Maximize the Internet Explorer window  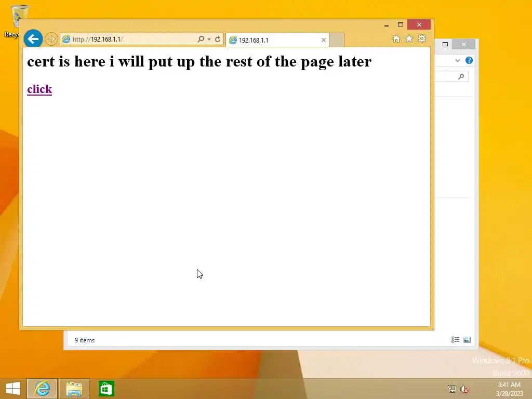tap(401, 25)
